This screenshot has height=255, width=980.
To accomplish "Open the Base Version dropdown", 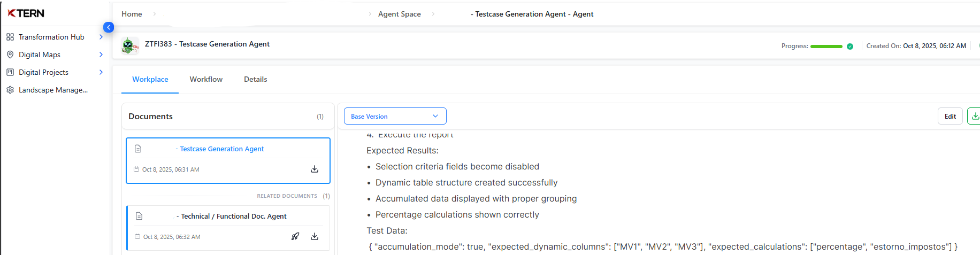I will [x=395, y=116].
